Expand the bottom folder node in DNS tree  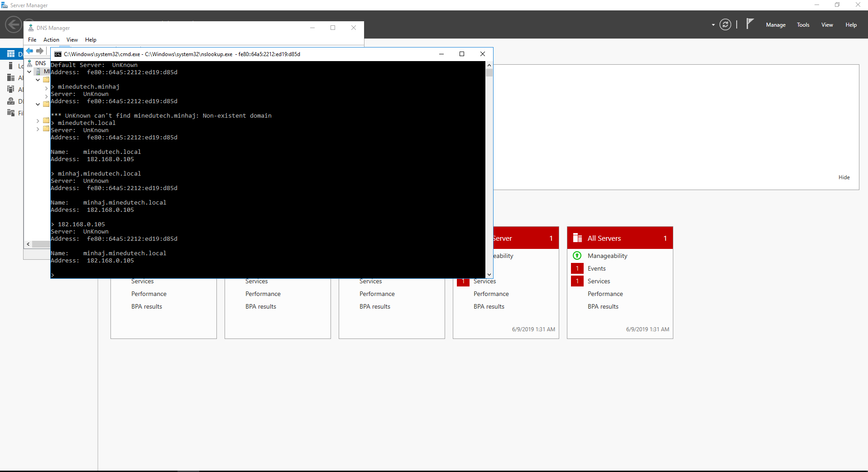38,129
